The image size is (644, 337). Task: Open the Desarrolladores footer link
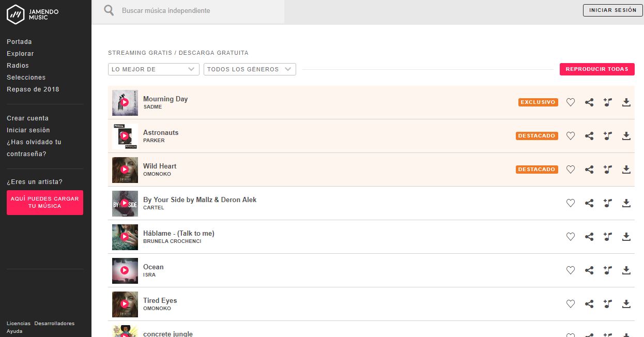click(54, 324)
